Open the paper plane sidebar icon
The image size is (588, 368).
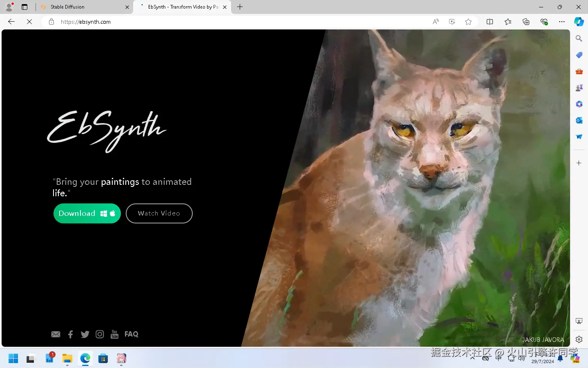pyautogui.click(x=579, y=137)
